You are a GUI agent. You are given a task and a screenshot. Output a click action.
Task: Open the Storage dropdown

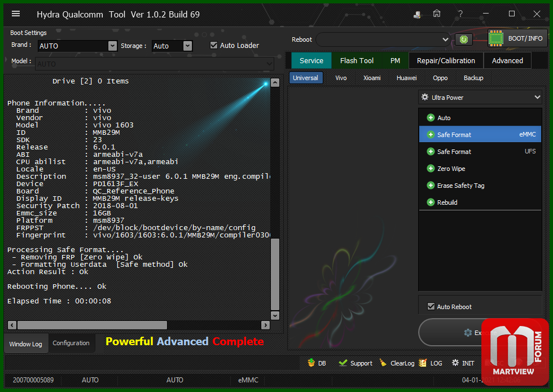pyautogui.click(x=187, y=46)
